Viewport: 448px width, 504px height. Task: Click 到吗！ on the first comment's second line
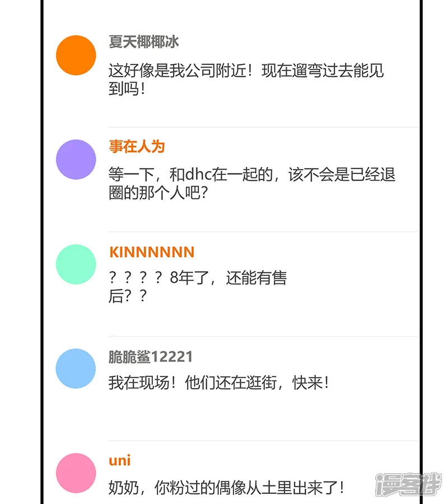click(127, 88)
